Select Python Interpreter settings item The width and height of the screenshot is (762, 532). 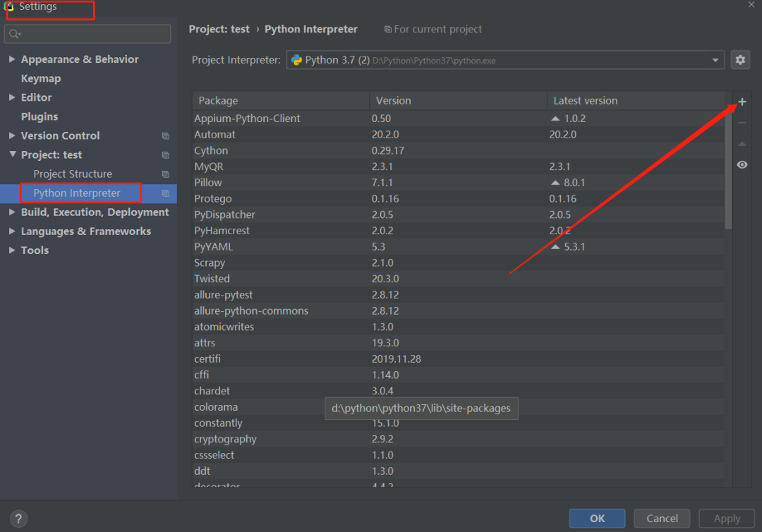(x=77, y=193)
